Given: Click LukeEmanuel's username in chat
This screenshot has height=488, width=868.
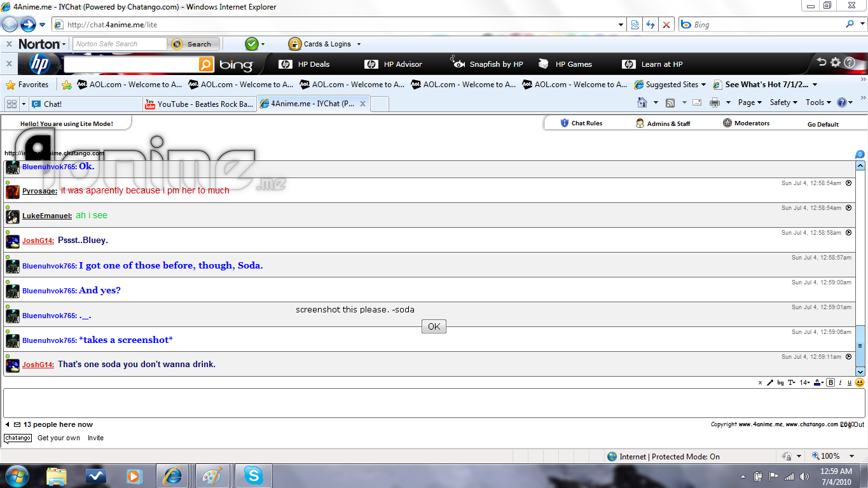Looking at the screenshot, I should click(x=47, y=216).
